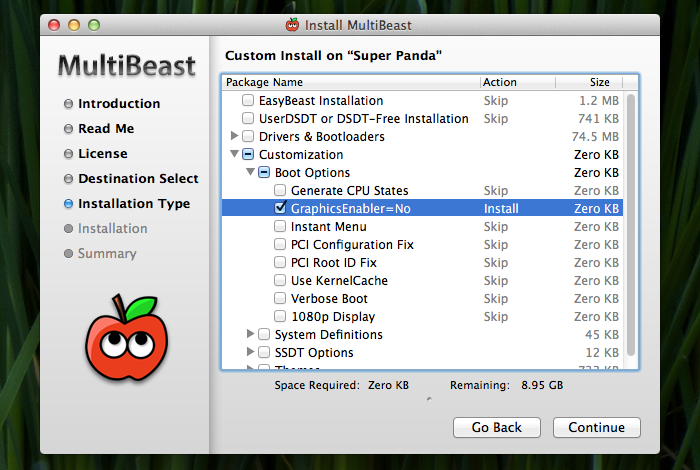Click the 8.95 GB remaining value
The height and width of the screenshot is (470, 700).
(542, 385)
